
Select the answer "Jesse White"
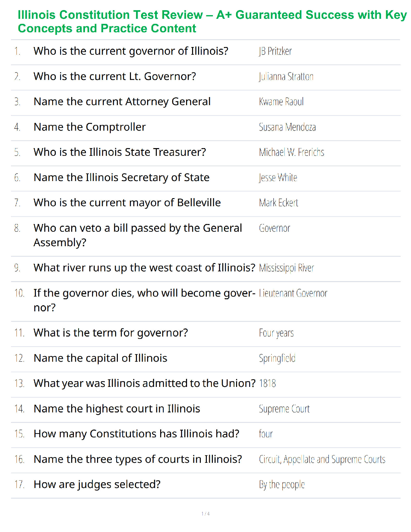click(278, 178)
